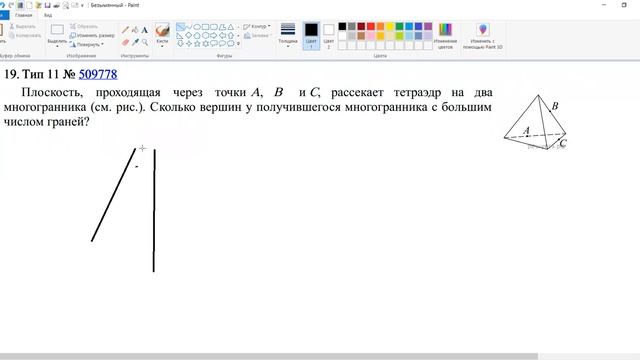
Task: Pick the Curve shape
Action: 189,27
